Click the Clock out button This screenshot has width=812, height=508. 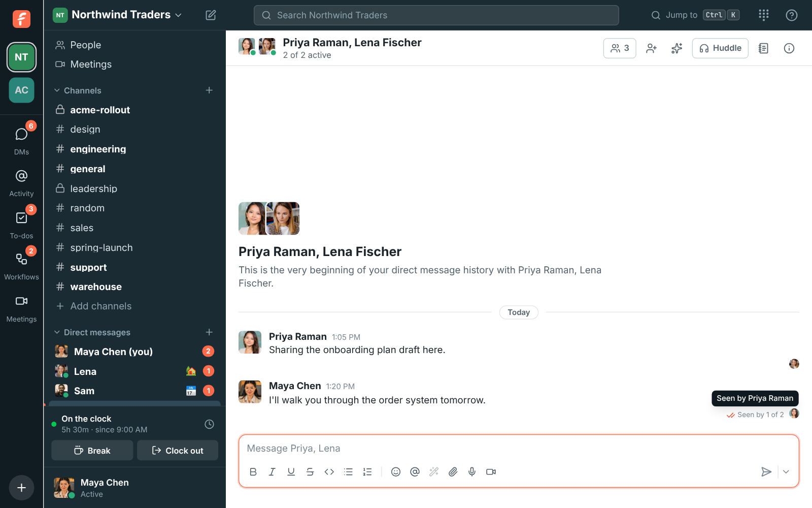click(178, 451)
